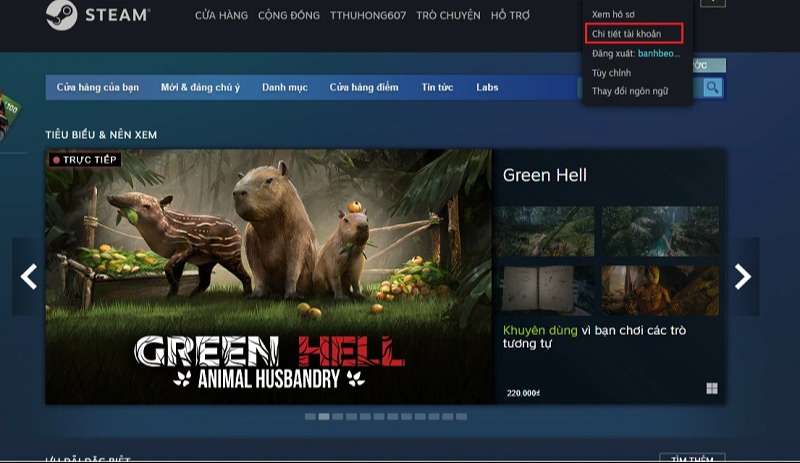
Task: Select the second carousel page dot
Action: 324,417
